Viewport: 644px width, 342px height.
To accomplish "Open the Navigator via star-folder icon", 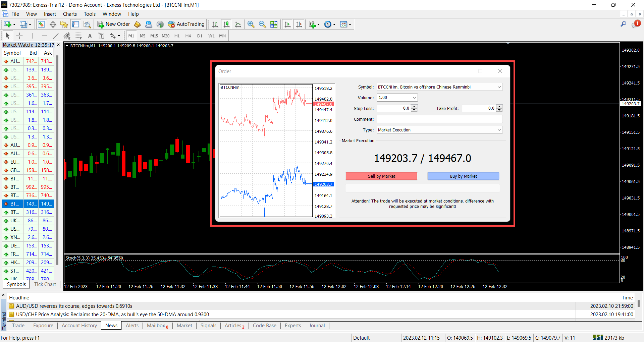I will click(x=64, y=24).
